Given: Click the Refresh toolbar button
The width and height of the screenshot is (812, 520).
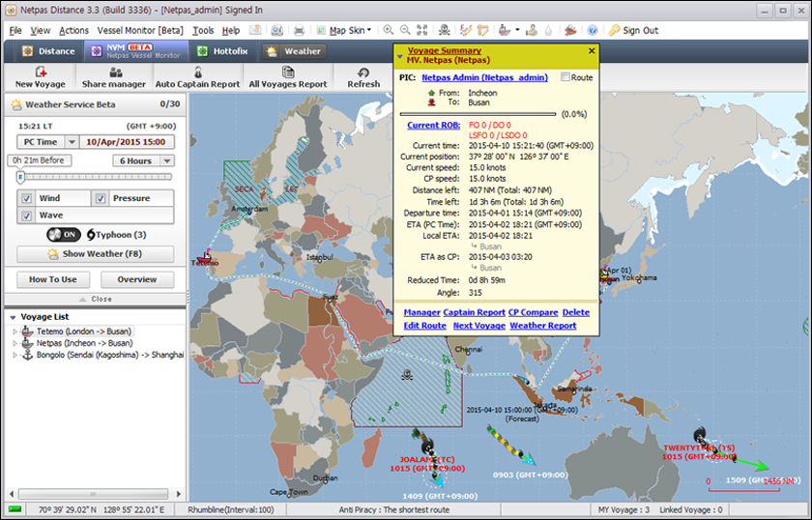Looking at the screenshot, I should tap(363, 77).
